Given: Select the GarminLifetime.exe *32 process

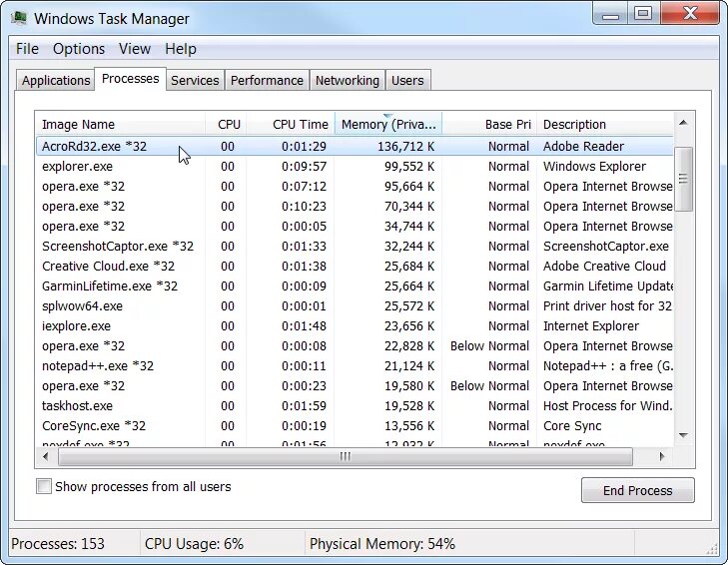Looking at the screenshot, I should 355,285.
